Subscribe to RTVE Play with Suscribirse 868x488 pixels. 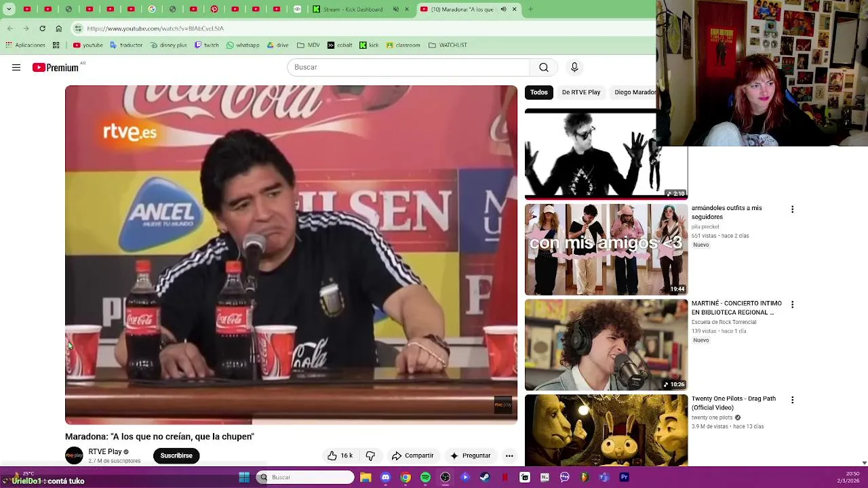176,455
